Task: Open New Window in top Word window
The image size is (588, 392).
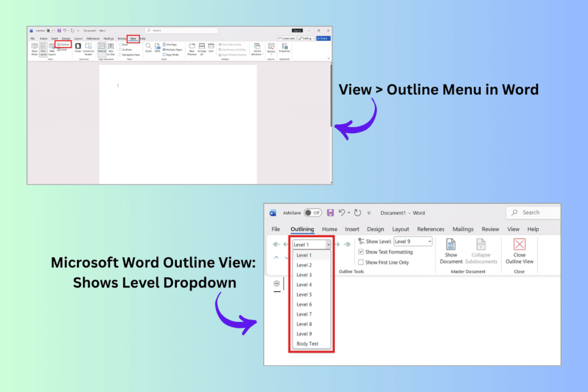Action: point(192,49)
